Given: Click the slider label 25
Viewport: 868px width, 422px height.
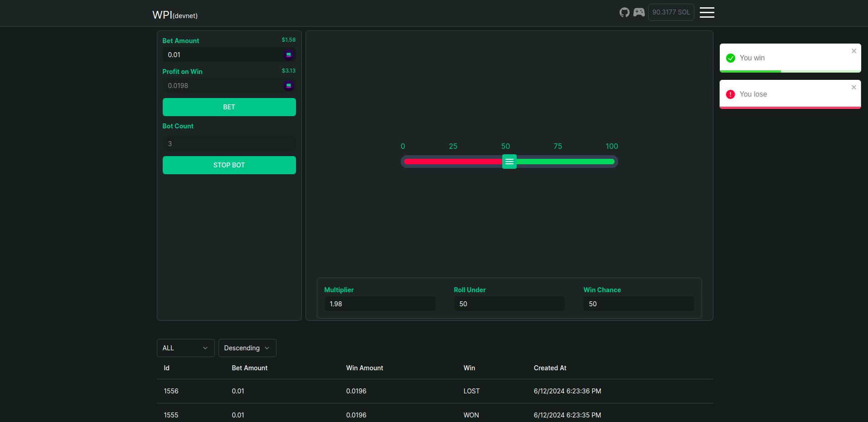Looking at the screenshot, I should 453,146.
